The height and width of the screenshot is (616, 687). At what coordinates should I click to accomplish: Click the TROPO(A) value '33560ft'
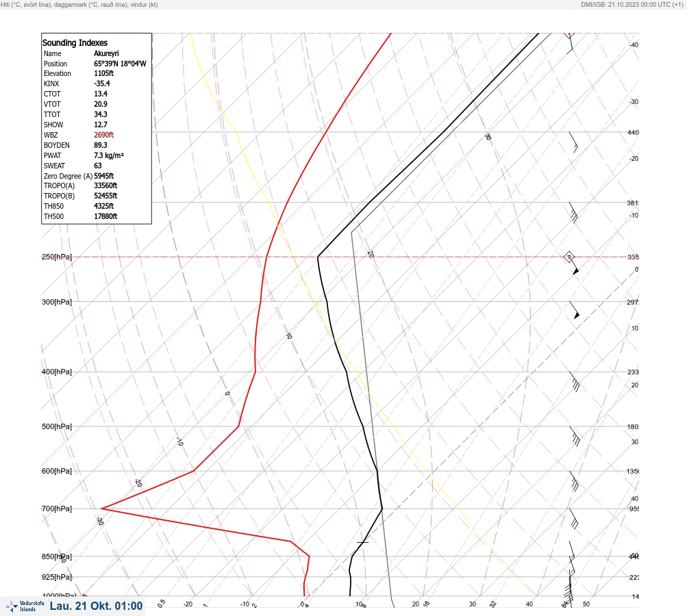tap(105, 185)
